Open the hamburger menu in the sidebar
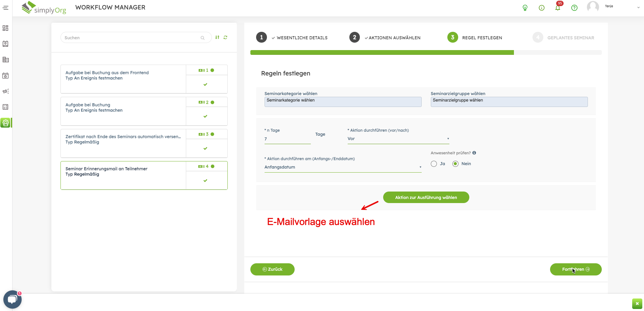This screenshot has width=644, height=311. tap(5, 8)
